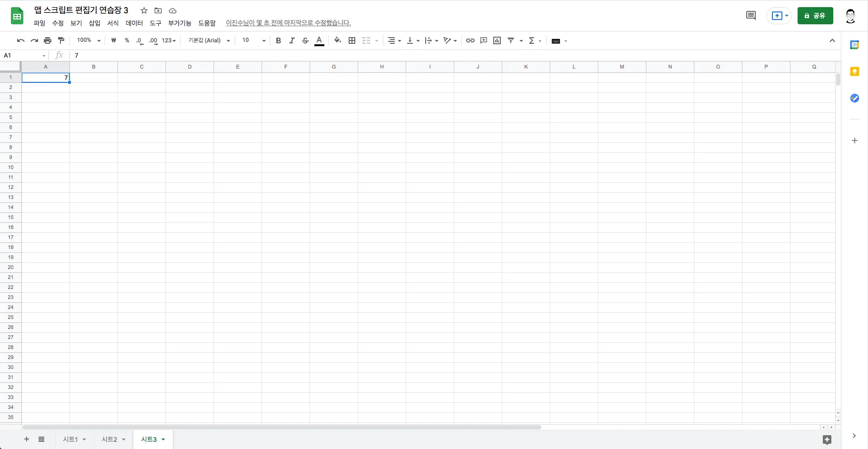Open Google Tasks side panel
This screenshot has height=449, width=868.
(x=855, y=98)
